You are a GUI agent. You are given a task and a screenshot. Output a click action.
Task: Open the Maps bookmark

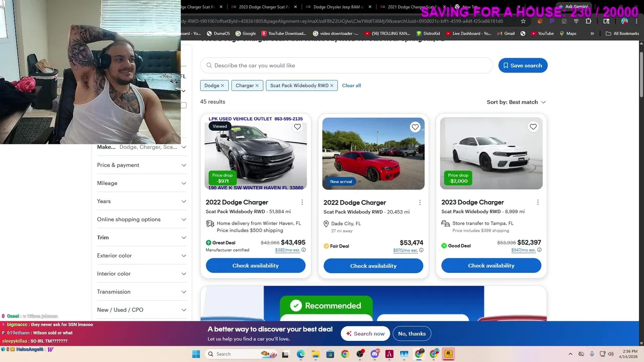567,34
